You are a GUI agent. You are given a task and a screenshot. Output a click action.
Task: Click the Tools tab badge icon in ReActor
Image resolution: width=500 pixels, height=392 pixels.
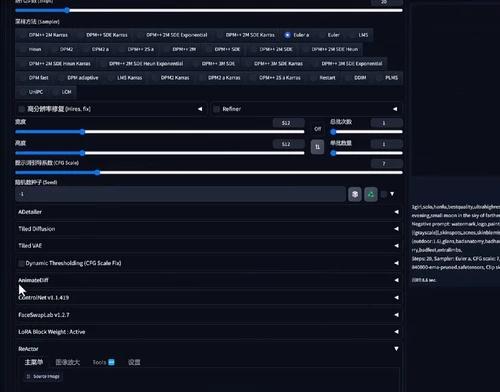click(x=111, y=362)
